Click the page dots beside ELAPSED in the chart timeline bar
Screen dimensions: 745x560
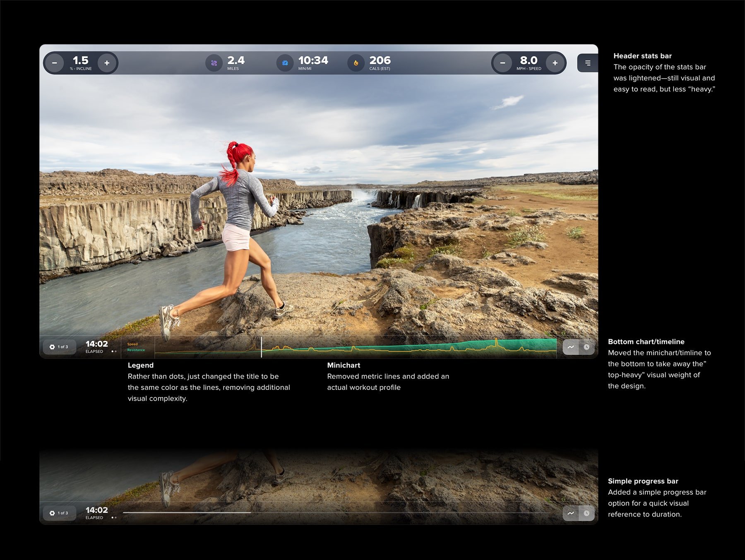click(x=114, y=351)
